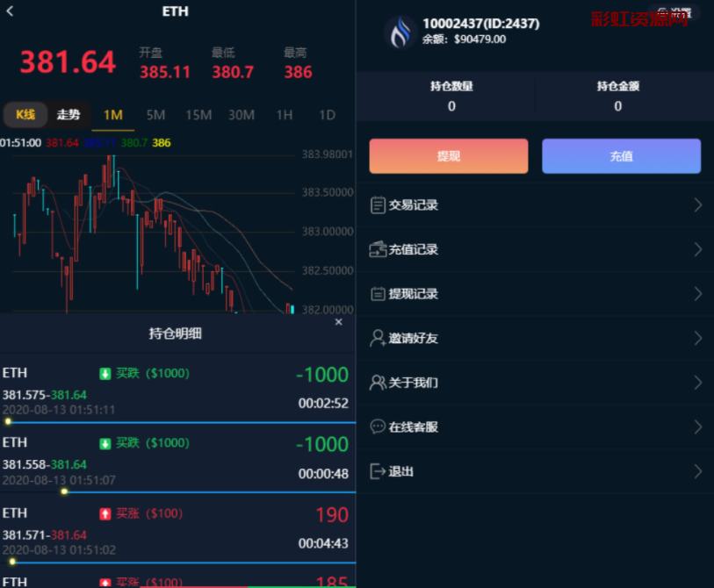Click the about us (关于我们) icon

[x=378, y=383]
